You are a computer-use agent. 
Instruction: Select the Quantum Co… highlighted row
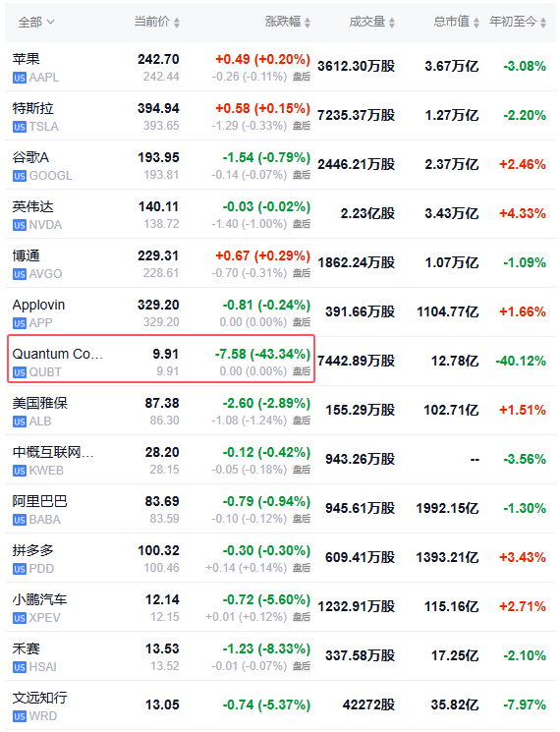161,359
